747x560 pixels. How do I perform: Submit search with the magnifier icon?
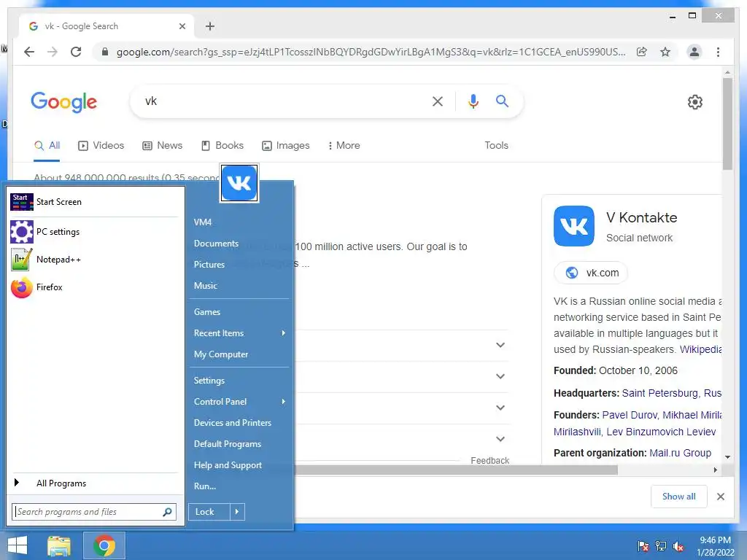coord(502,101)
